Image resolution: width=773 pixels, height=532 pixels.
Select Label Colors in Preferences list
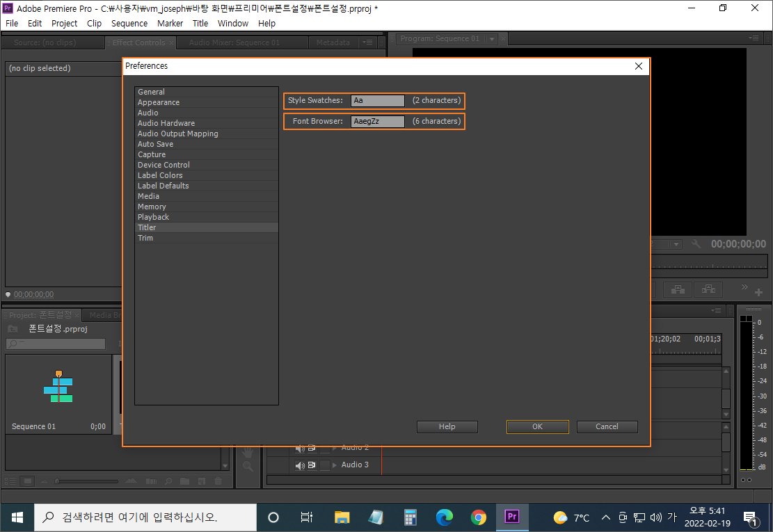click(x=206, y=175)
